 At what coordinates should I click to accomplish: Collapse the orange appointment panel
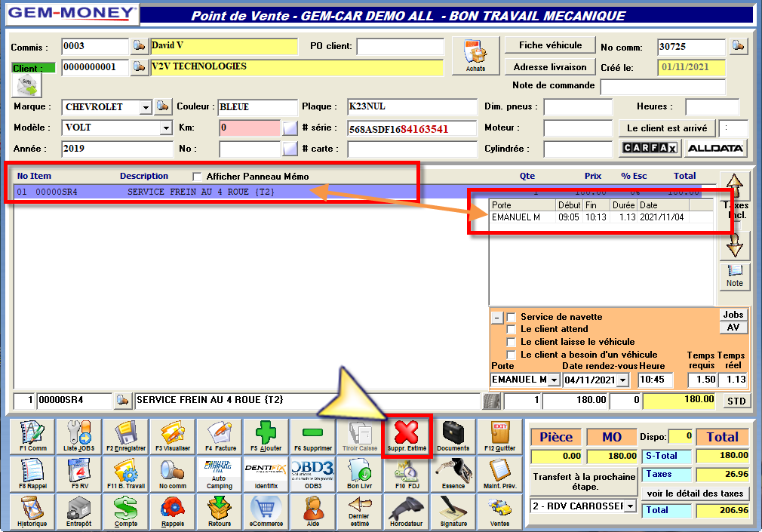(x=497, y=318)
